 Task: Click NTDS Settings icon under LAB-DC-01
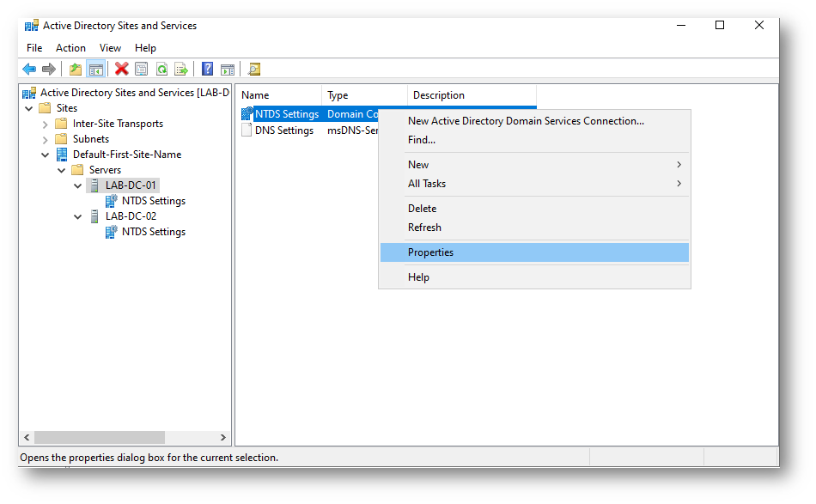coord(112,201)
